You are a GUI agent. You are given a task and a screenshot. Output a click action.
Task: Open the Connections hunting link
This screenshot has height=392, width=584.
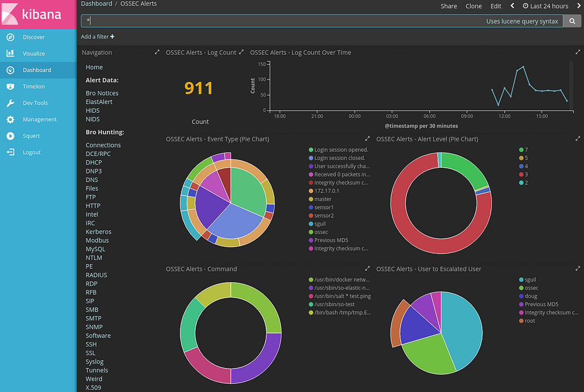(x=103, y=145)
